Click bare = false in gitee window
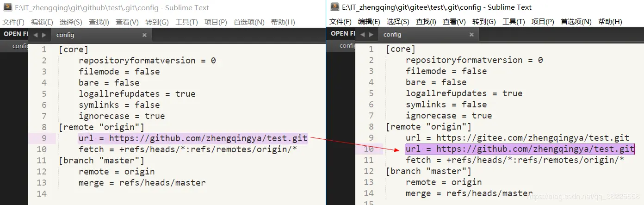The width and height of the screenshot is (644, 205). [x=436, y=82]
